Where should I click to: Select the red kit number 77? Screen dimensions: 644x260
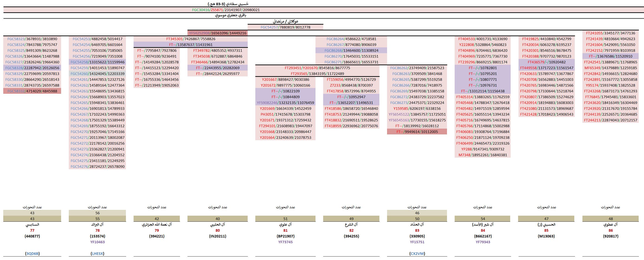32,230
